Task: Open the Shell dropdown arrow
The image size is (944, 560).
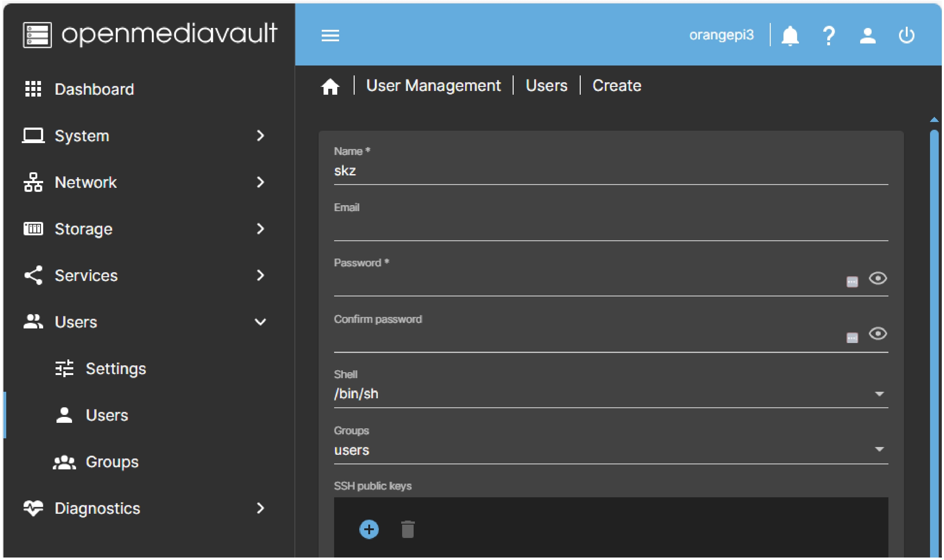Action: pyautogui.click(x=879, y=394)
